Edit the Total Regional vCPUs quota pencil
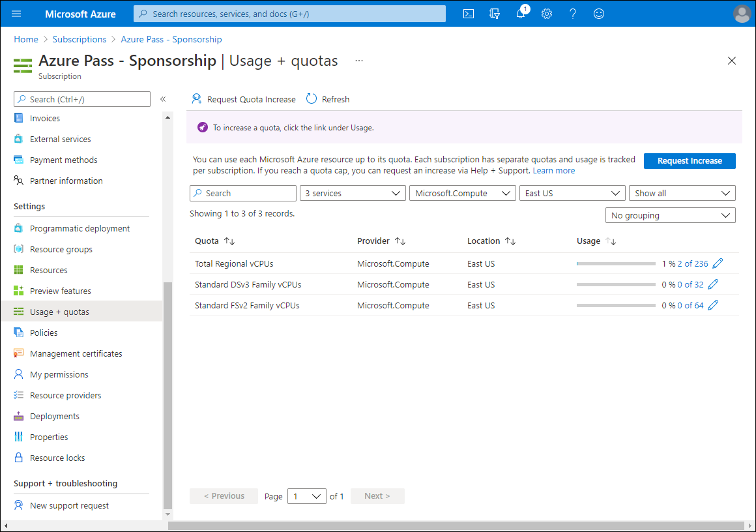Viewport: 756px width, 532px height. (x=718, y=263)
